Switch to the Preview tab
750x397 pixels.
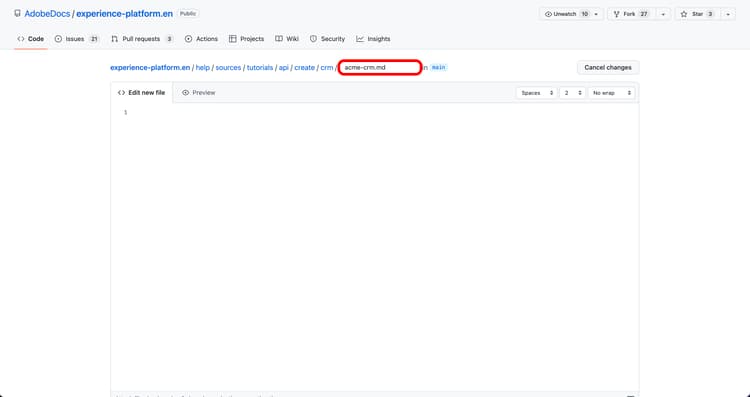pos(199,93)
